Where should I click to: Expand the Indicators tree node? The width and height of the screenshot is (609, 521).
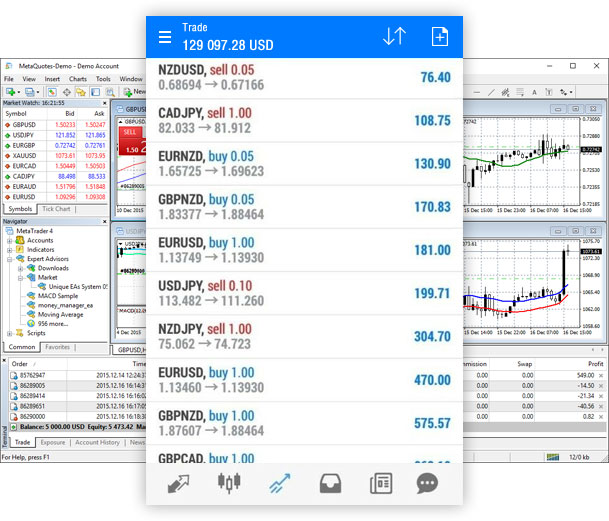9,249
